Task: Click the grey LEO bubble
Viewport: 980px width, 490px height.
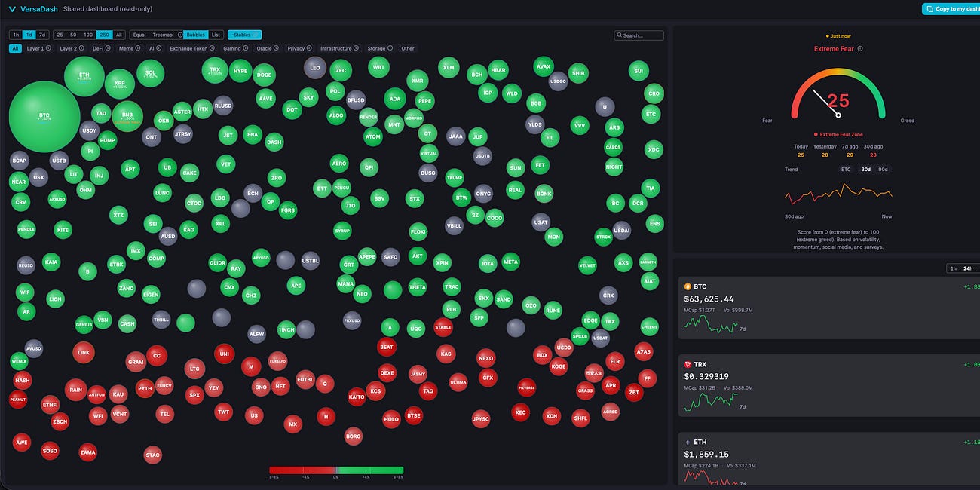Action: coord(315,68)
